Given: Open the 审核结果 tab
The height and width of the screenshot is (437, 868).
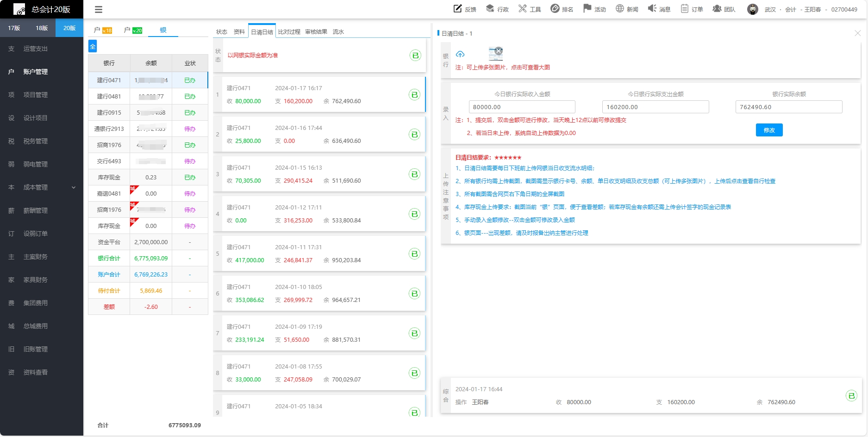Looking at the screenshot, I should click(x=316, y=32).
